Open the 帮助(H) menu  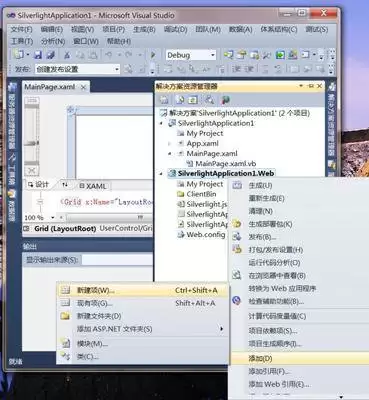(118, 41)
